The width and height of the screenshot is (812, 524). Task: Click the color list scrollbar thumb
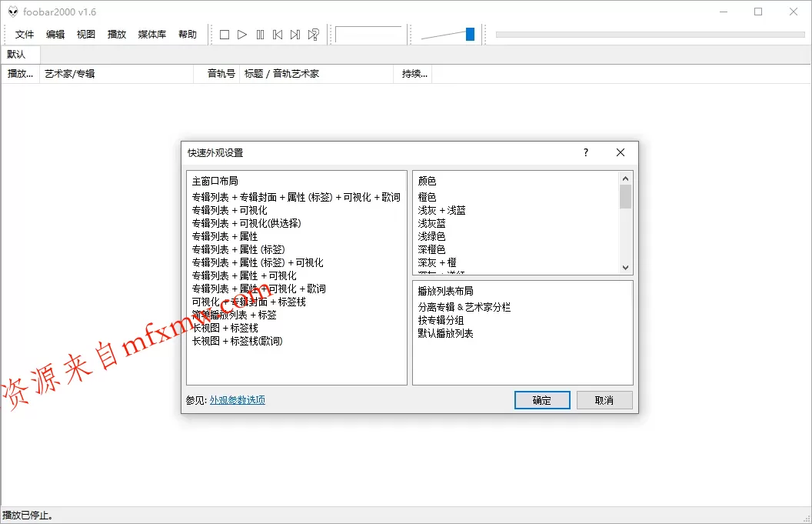626,197
